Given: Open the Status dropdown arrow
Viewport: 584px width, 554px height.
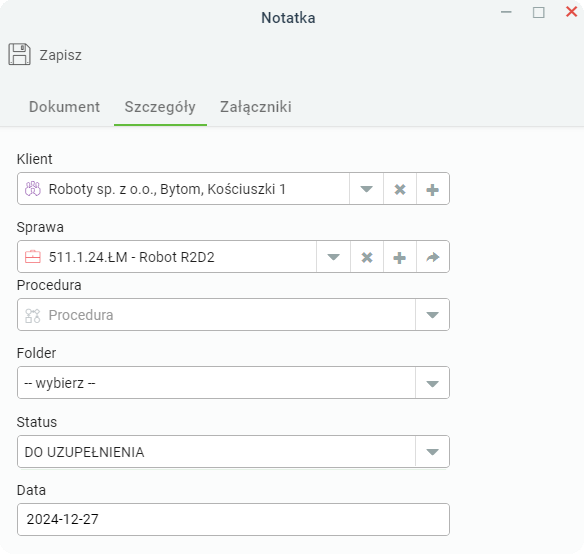Looking at the screenshot, I should (432, 452).
